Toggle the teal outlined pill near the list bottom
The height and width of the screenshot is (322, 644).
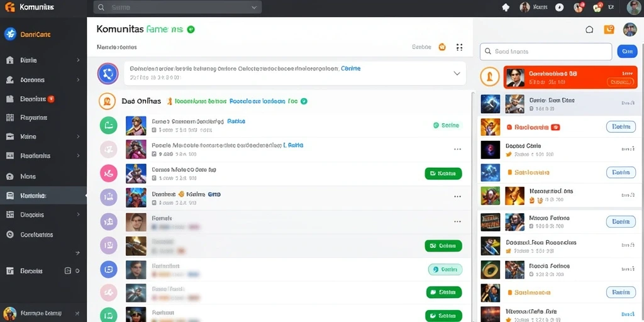pos(445,269)
